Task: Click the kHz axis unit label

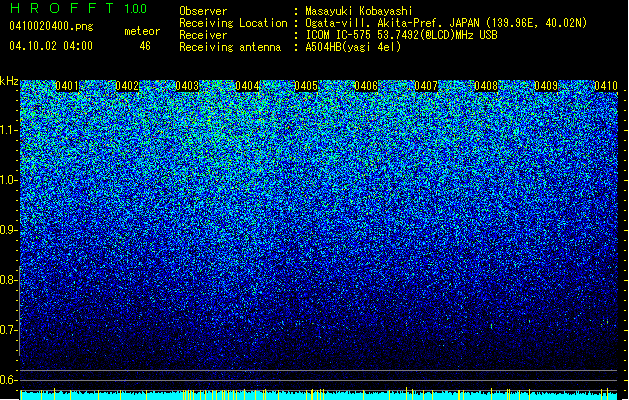Action: point(9,81)
